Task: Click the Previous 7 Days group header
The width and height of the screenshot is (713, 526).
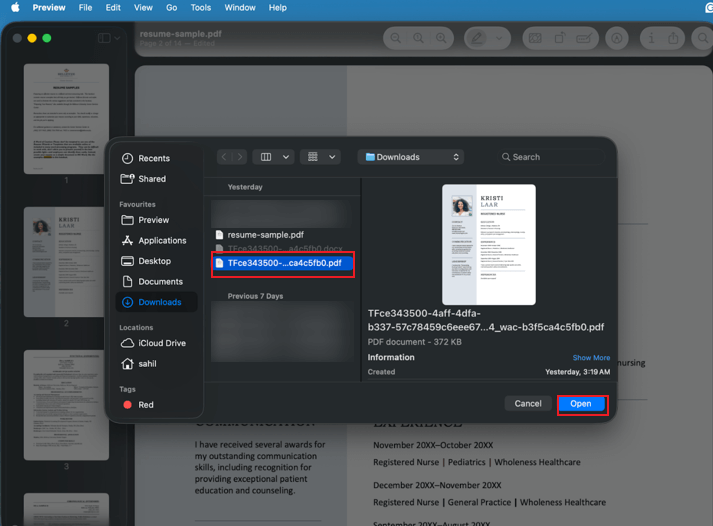Action: [255, 296]
